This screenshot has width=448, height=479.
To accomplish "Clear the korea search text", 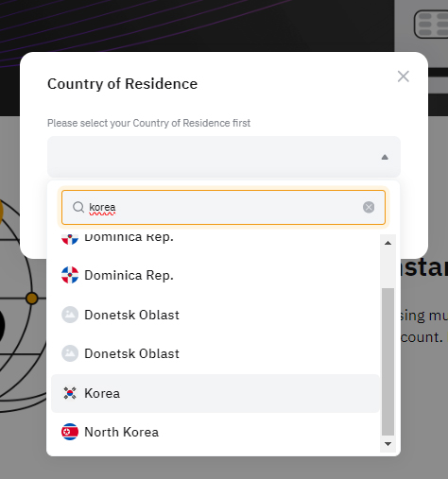I will click(x=369, y=207).
